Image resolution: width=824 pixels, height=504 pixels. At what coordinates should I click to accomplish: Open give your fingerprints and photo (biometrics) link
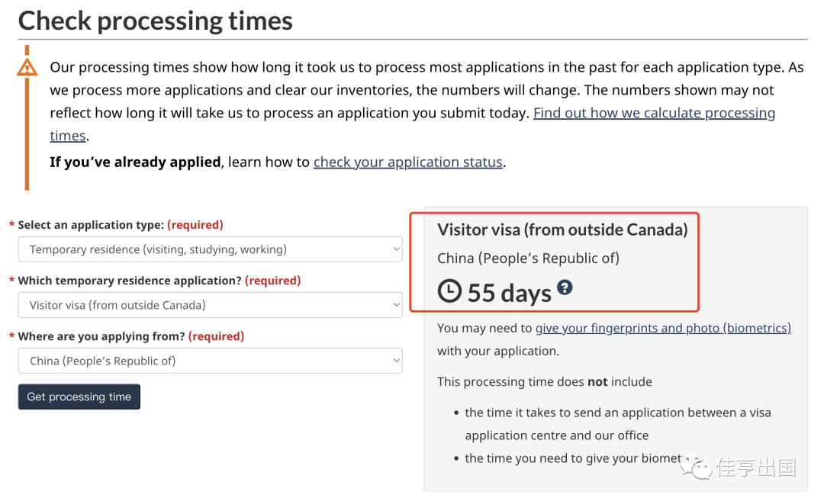click(x=663, y=328)
